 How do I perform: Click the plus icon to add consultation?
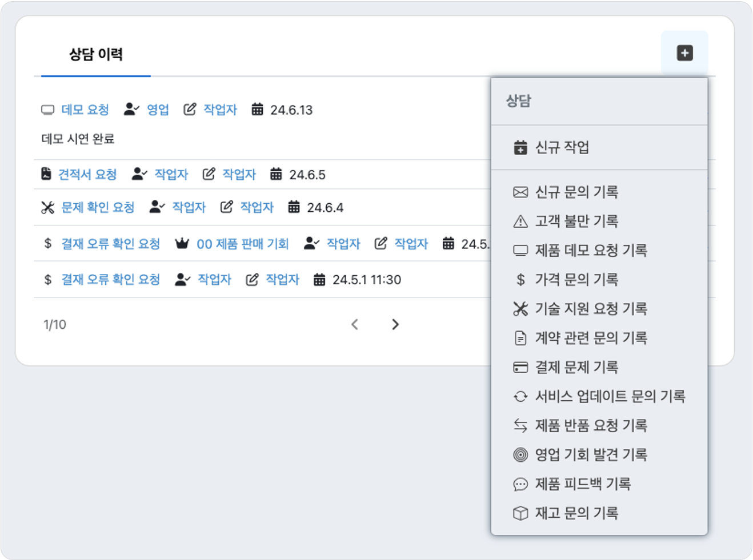[x=684, y=53]
